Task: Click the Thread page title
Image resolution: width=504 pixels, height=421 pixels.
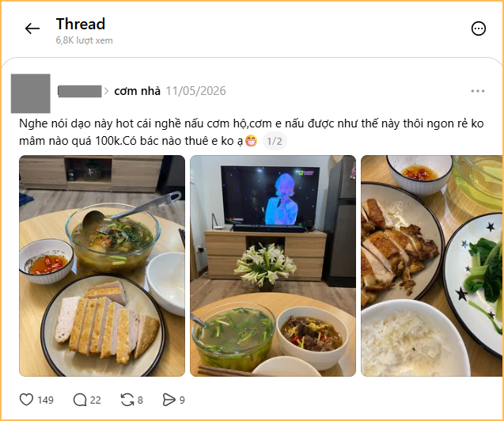Action: click(x=81, y=24)
